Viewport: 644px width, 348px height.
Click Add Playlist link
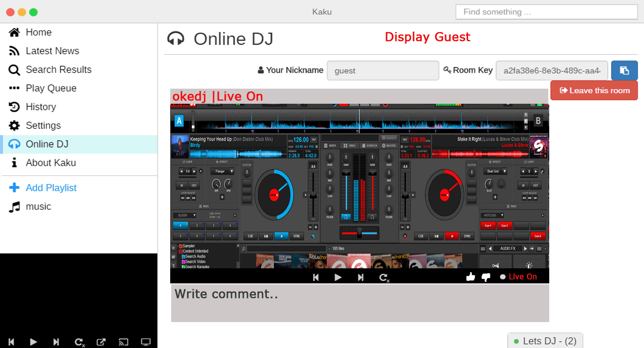(x=51, y=188)
